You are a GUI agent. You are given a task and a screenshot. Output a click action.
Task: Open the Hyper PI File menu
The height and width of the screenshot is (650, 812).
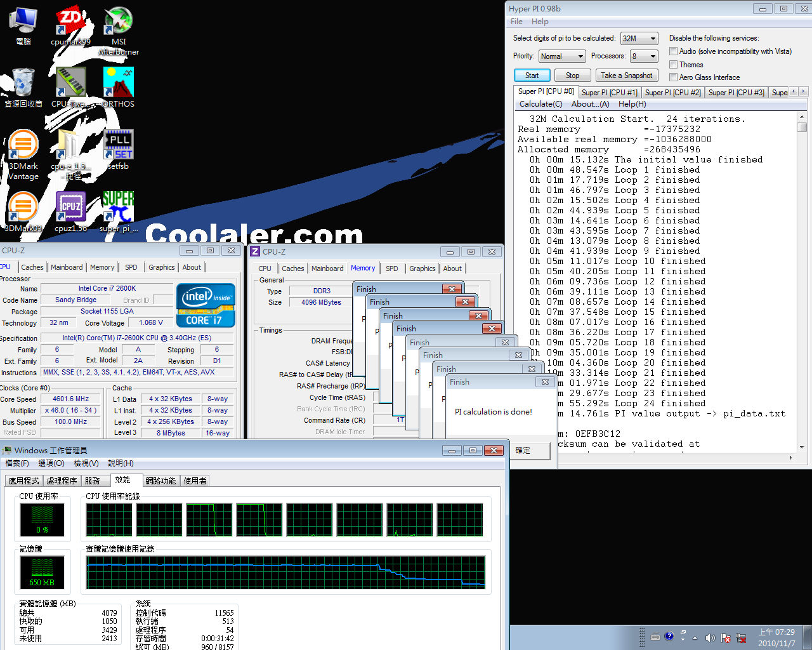517,22
